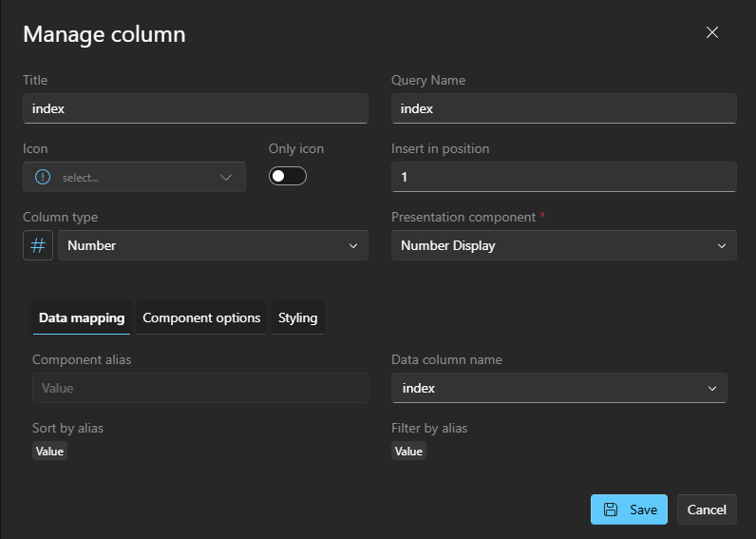Click the Query Name input field
This screenshot has height=539, width=756.
pyautogui.click(x=563, y=108)
